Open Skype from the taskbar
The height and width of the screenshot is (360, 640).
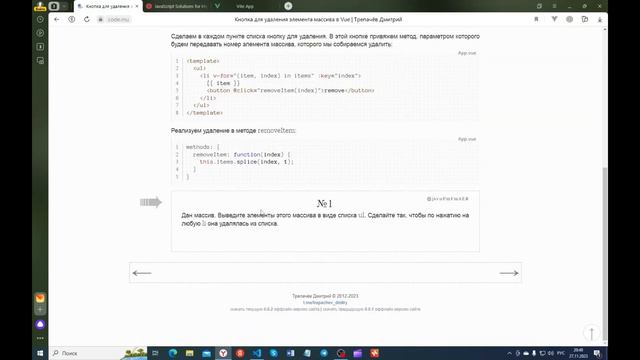coord(273,353)
